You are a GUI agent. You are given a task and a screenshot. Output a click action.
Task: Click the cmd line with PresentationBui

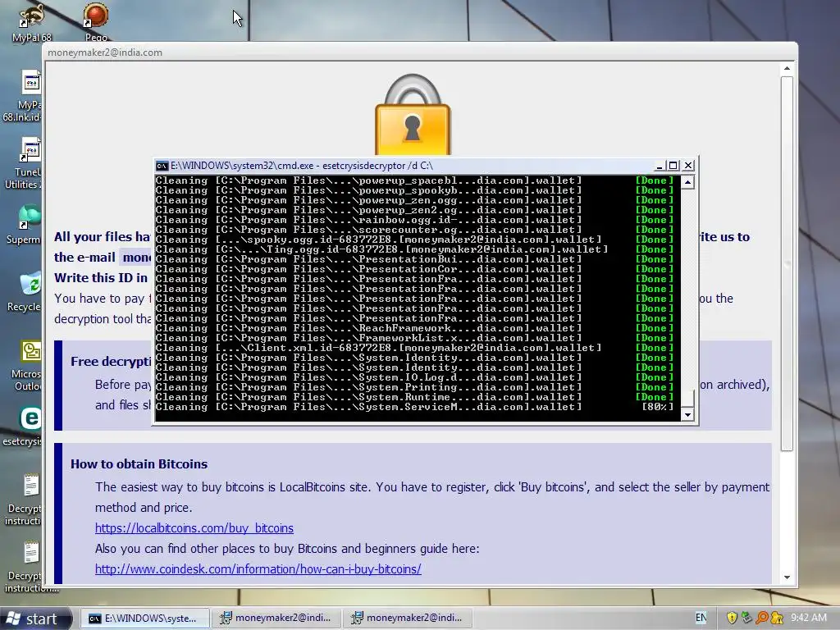(x=368, y=259)
